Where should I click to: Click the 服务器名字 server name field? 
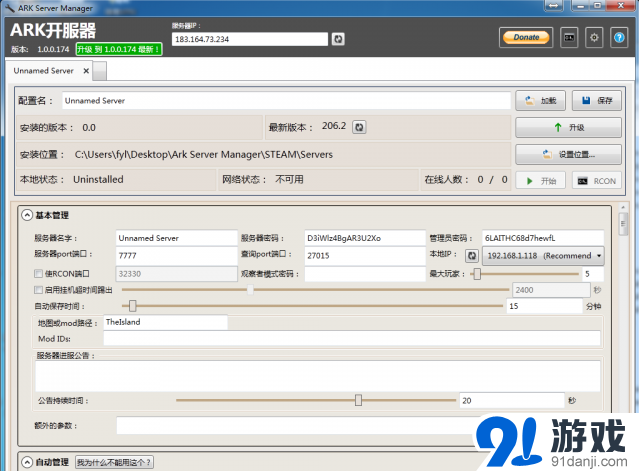click(176, 238)
